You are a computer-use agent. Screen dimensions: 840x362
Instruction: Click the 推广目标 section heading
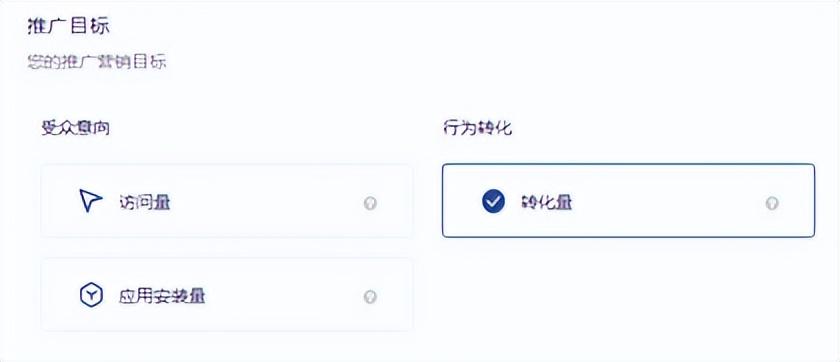point(69,27)
